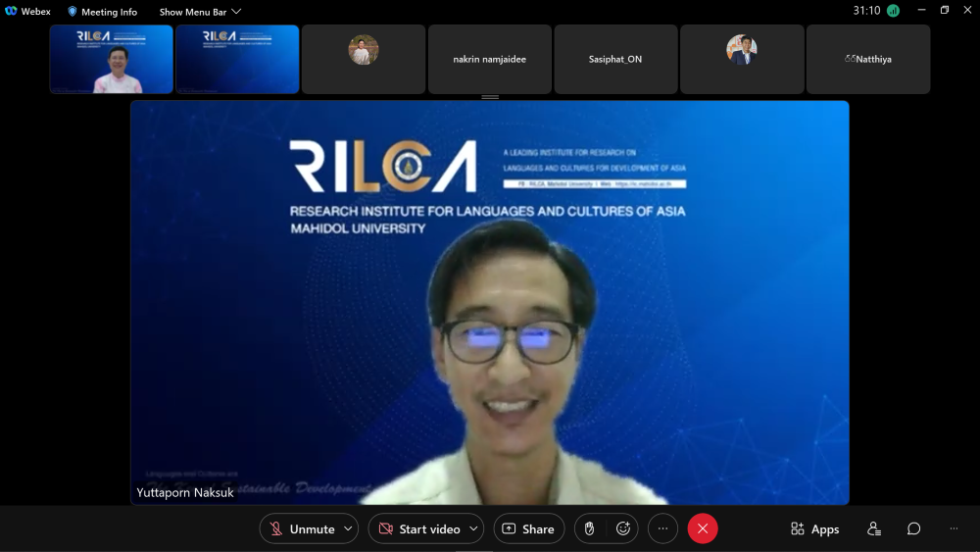Select Sasiphat_ON participant tile

615,59
